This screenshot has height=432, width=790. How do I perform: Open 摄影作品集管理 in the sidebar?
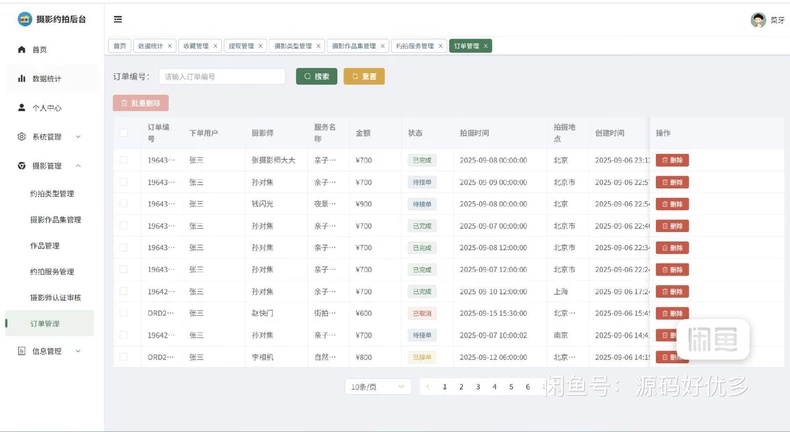55,220
